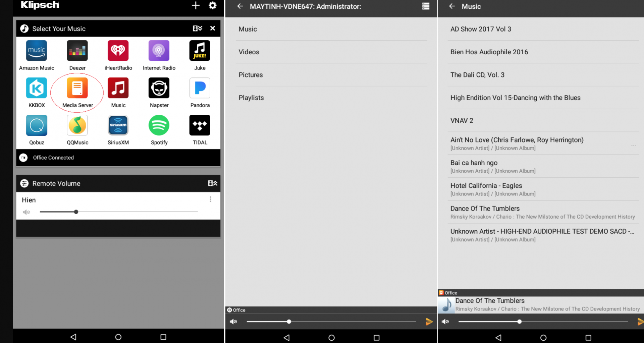Screen dimensions: 644x343
Task: Open the Juke music service
Action: pyautogui.click(x=200, y=51)
